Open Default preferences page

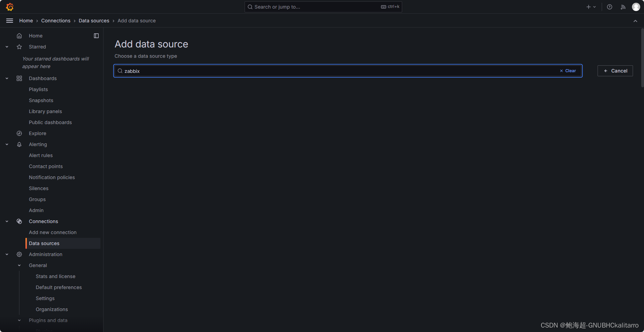click(x=59, y=287)
